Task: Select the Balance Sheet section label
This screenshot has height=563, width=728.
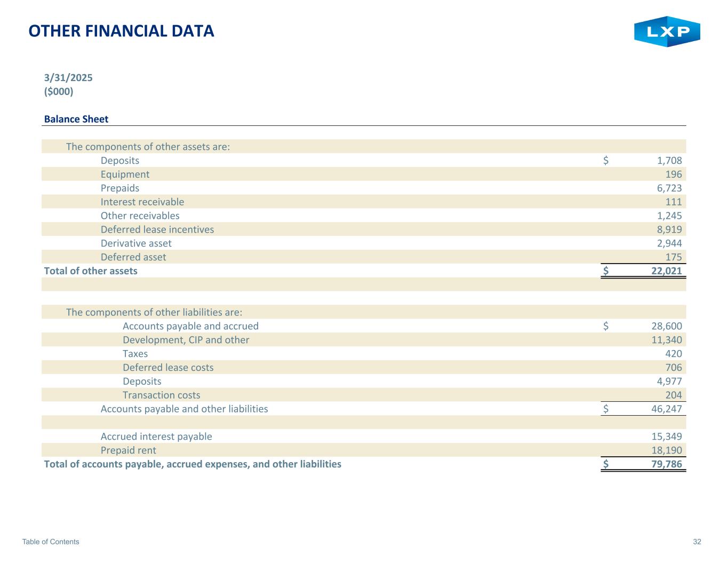Action: click(x=76, y=119)
